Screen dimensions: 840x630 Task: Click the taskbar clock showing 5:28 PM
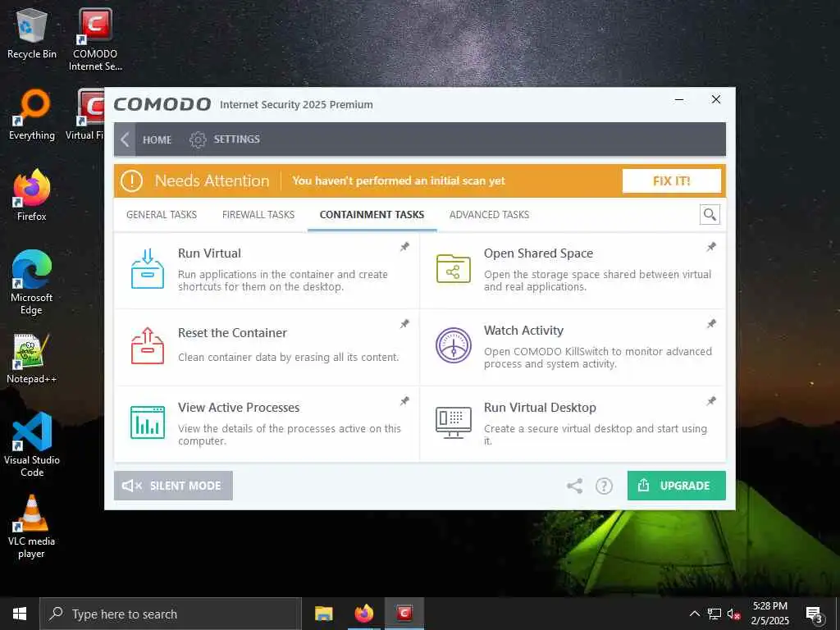point(769,614)
